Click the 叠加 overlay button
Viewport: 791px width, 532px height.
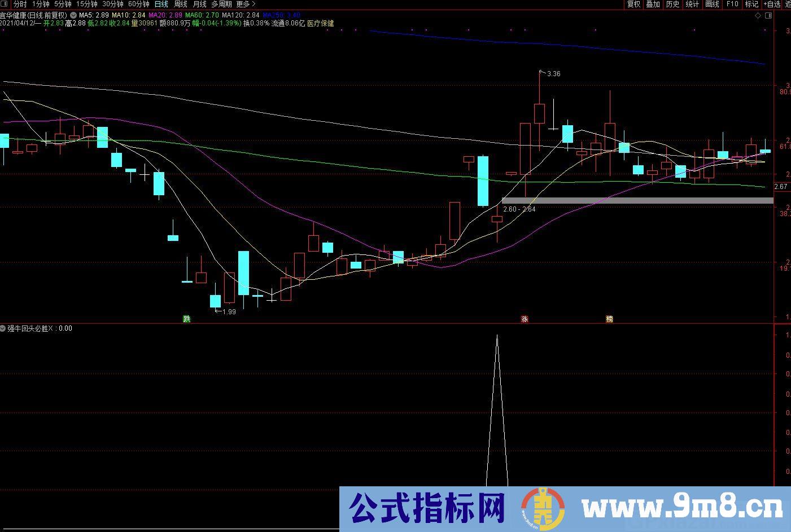[653, 4]
